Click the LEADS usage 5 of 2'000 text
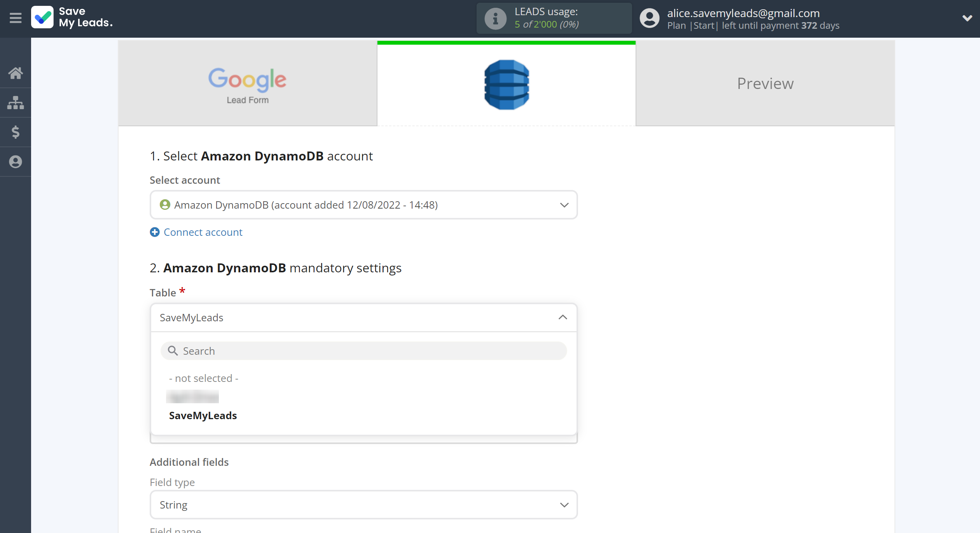Screen dimensions: 980x533 547,24
